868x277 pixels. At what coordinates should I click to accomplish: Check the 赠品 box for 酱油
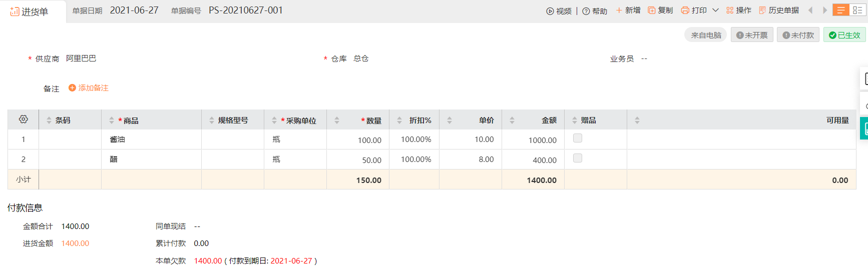[x=578, y=138]
